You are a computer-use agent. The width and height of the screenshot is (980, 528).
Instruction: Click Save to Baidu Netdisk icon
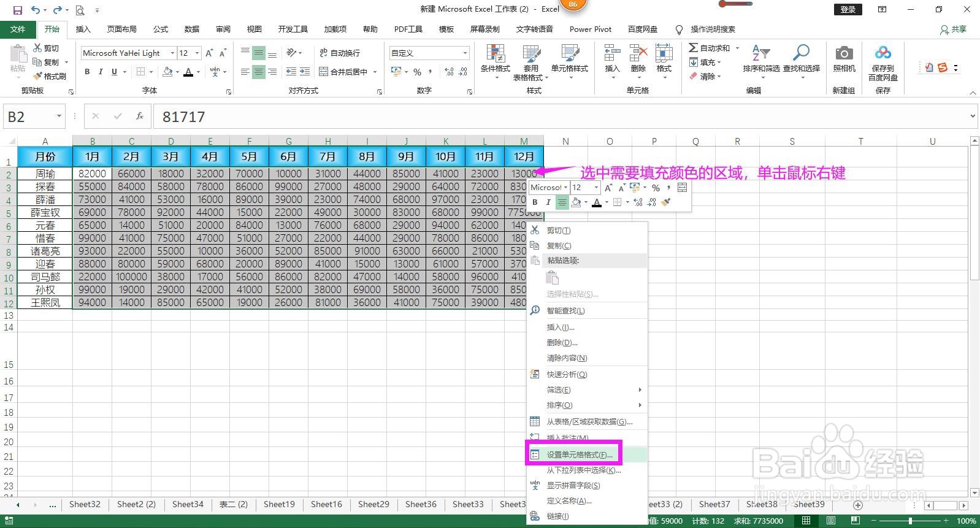882,53
